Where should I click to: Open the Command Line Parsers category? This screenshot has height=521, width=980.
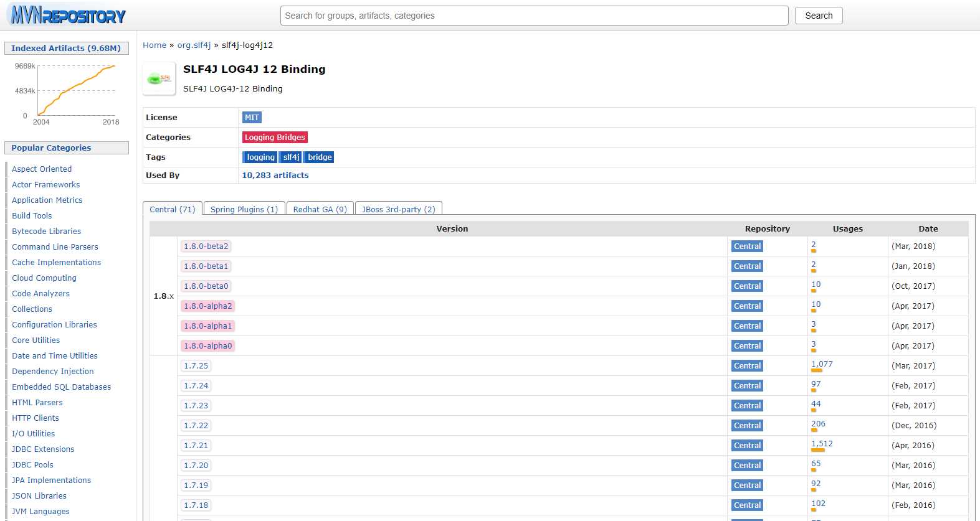click(x=55, y=247)
